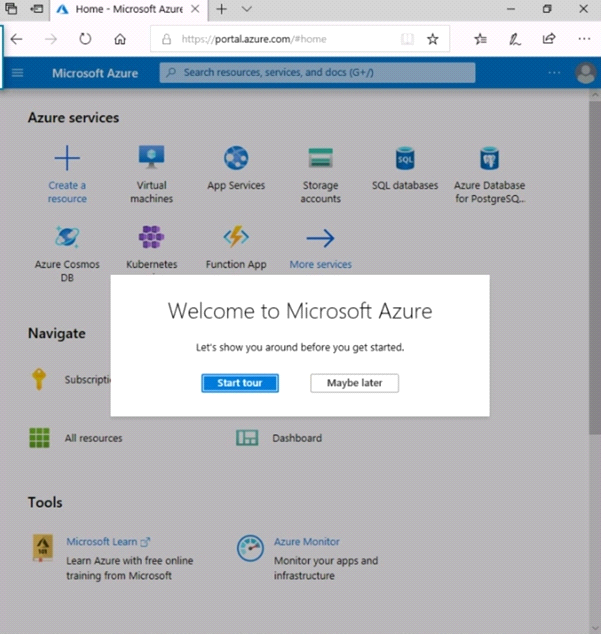Click the Dashboard label
601x634 pixels.
click(297, 438)
